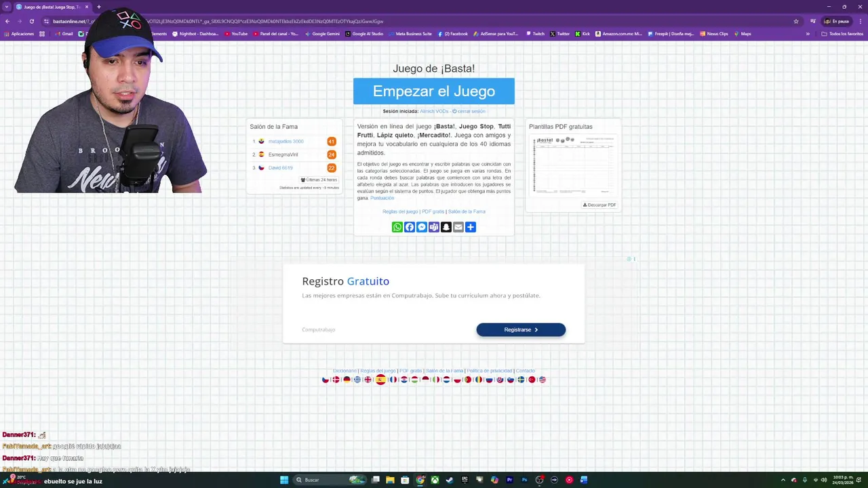
Task: Open the footer Política de privacidad link
Action: 489,371
